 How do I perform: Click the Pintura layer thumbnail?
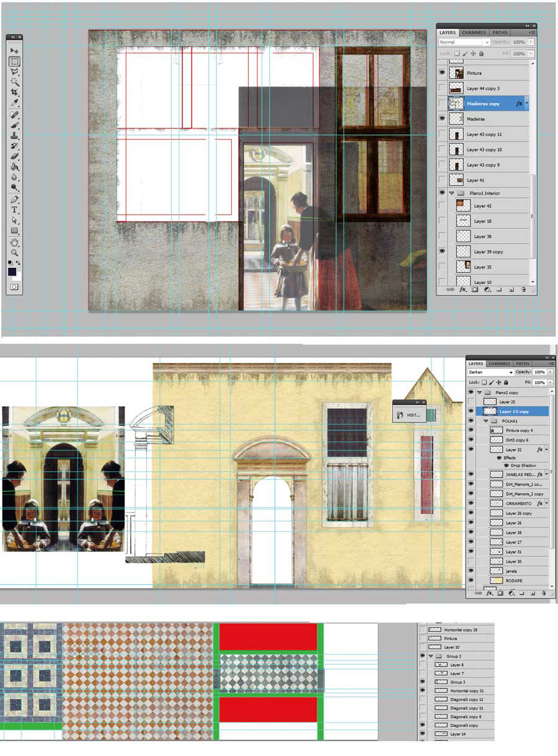[456, 73]
